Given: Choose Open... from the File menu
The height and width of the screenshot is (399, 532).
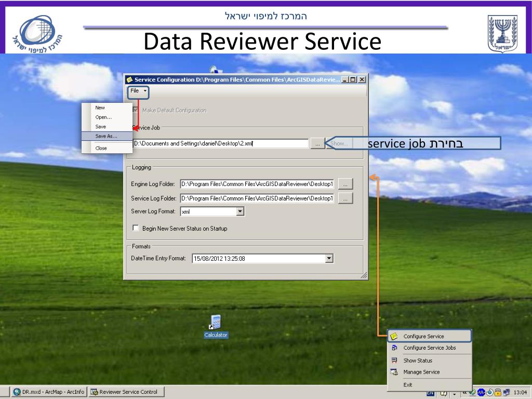Looking at the screenshot, I should click(107, 117).
